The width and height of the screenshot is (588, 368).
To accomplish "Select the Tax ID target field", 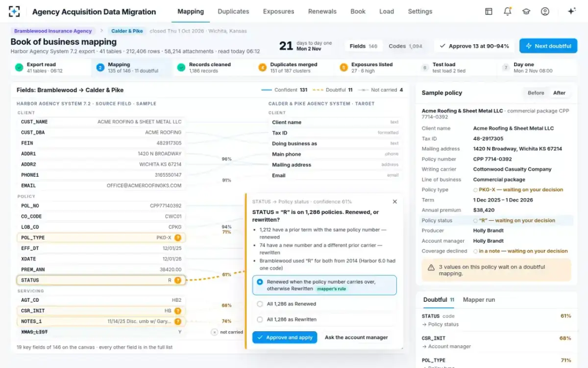I will pyautogui.click(x=335, y=133).
